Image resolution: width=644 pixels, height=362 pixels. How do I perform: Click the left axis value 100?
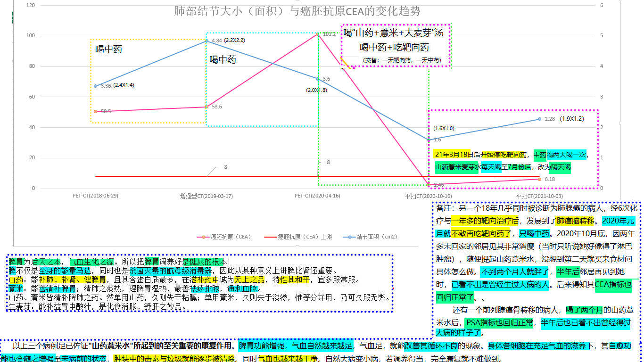[31, 36]
